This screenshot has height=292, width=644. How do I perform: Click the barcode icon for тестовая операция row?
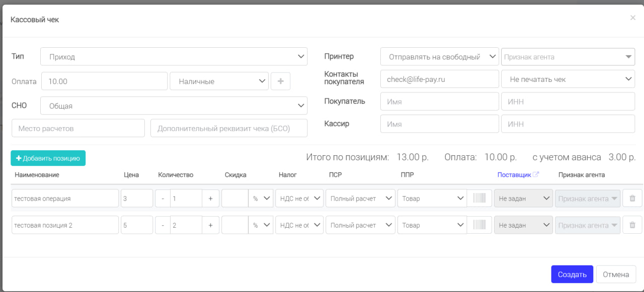coord(479,198)
